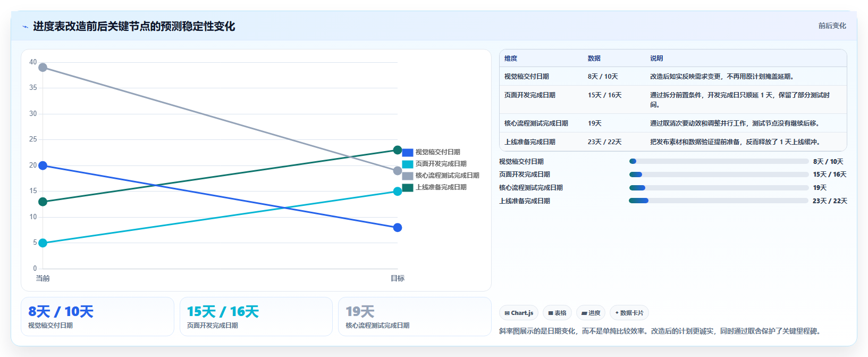Click the 40 tick on the y-axis

tap(33, 62)
